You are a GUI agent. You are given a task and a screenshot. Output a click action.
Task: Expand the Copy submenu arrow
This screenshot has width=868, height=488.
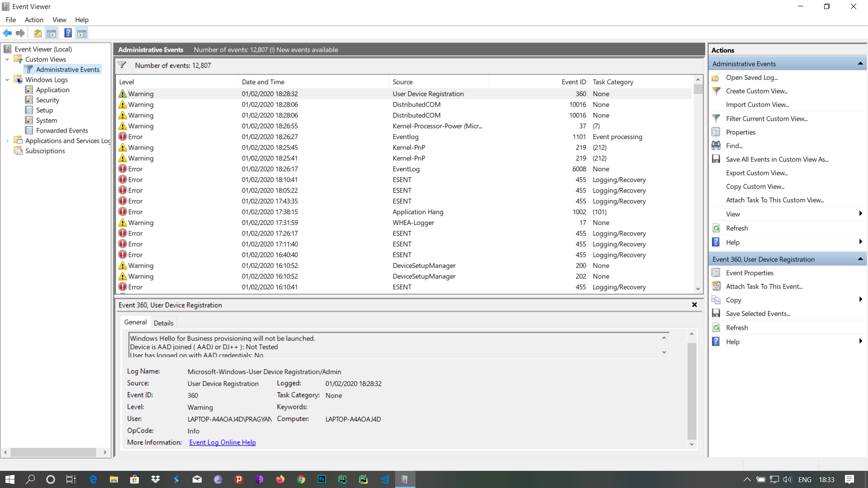860,300
